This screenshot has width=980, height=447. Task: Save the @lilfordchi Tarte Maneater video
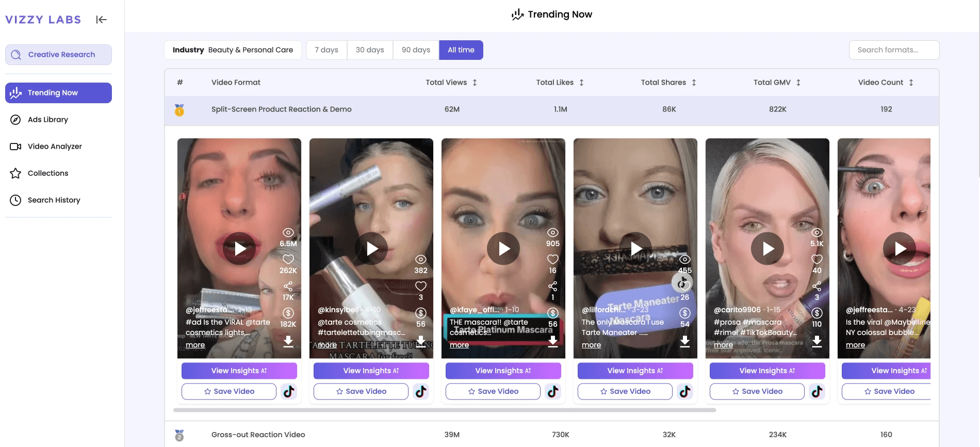[x=625, y=391]
